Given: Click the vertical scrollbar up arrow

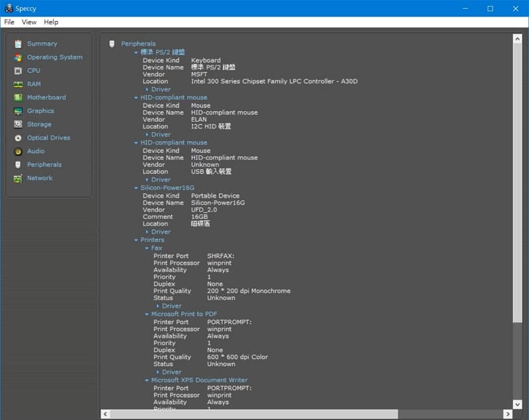Looking at the screenshot, I should click(517, 38).
